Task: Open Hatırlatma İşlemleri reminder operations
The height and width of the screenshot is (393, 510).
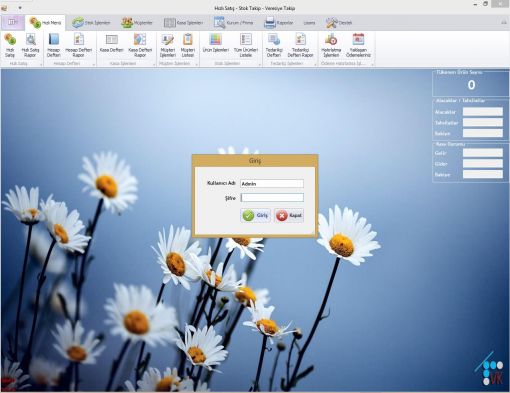Action: pos(331,45)
